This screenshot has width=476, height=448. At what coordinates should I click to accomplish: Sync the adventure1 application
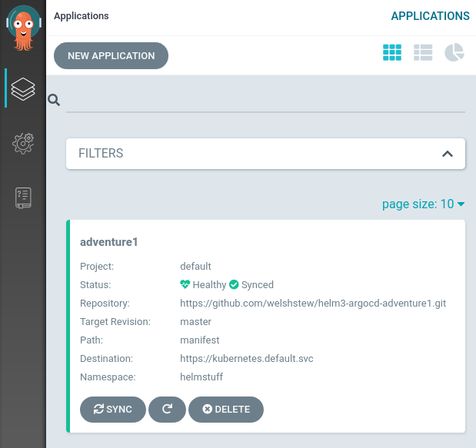coord(112,409)
